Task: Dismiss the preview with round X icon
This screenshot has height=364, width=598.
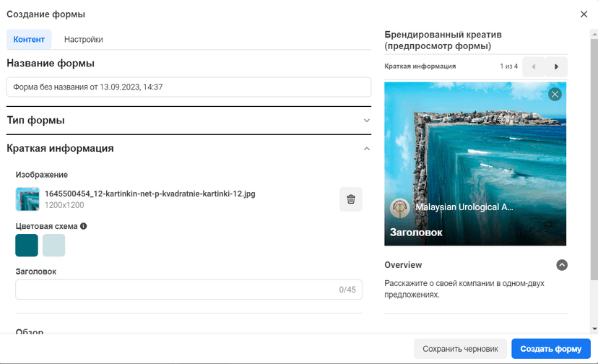Action: (x=555, y=94)
